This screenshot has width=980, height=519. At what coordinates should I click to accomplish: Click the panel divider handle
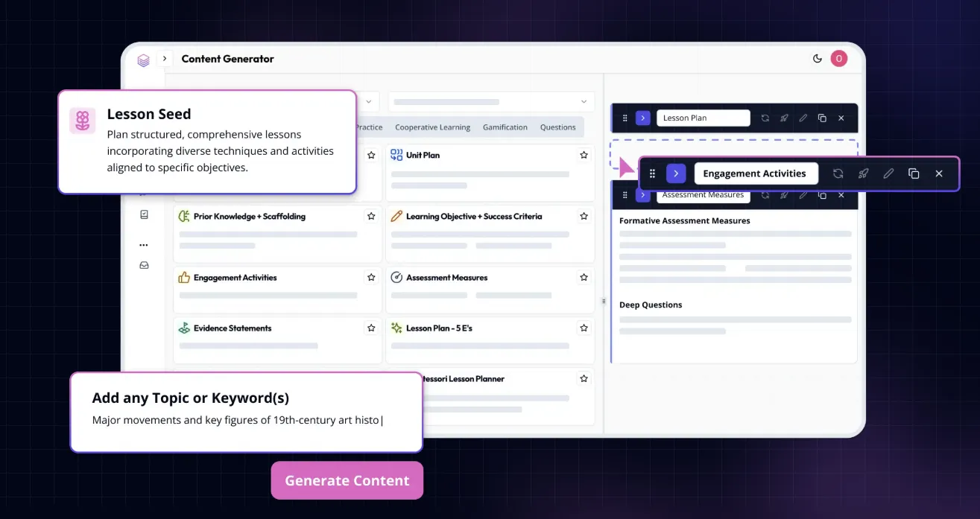604,301
